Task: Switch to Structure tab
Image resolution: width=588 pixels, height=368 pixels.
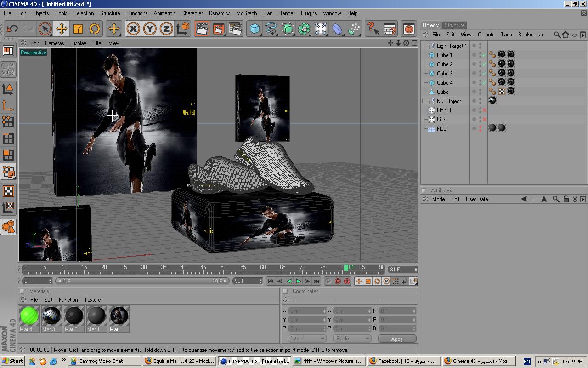Action: click(454, 25)
